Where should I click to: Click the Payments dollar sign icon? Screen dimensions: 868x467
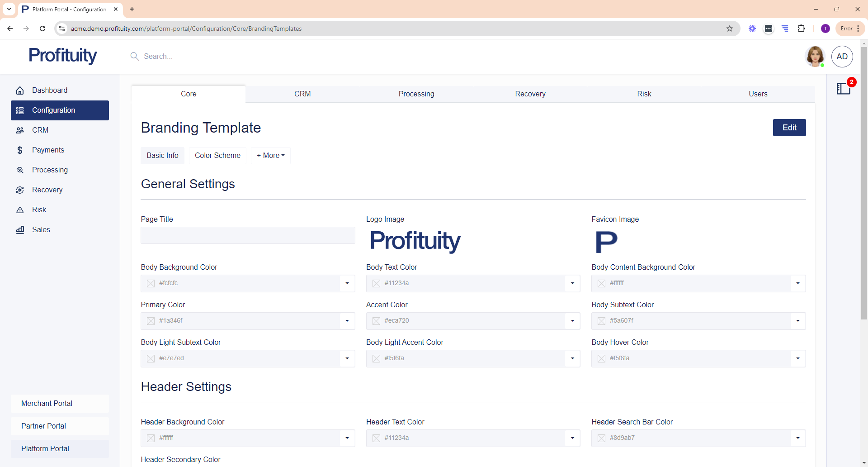pyautogui.click(x=20, y=150)
